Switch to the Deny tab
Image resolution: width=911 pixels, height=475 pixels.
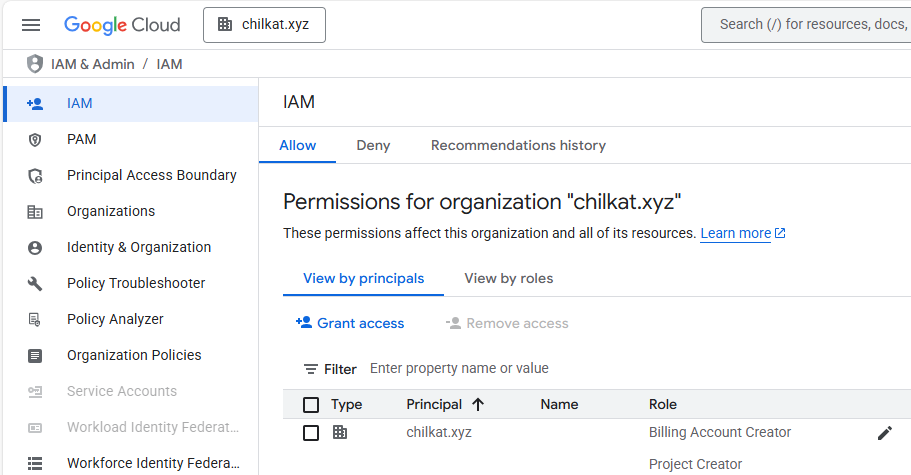373,145
